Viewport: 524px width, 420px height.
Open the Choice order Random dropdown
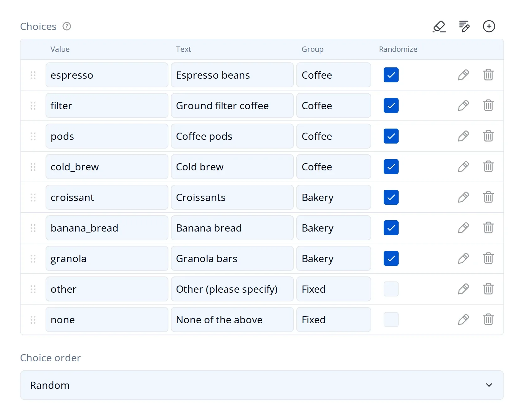(x=262, y=385)
